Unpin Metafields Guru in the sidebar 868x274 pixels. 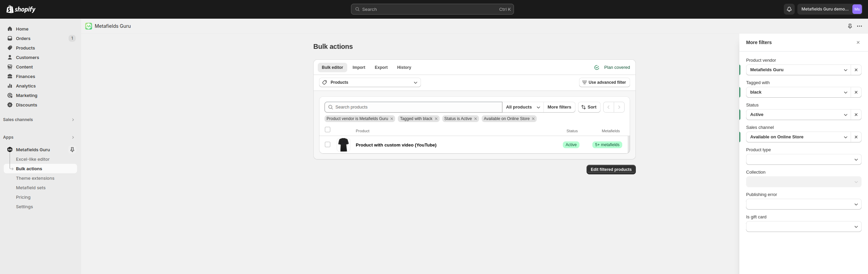pos(72,150)
